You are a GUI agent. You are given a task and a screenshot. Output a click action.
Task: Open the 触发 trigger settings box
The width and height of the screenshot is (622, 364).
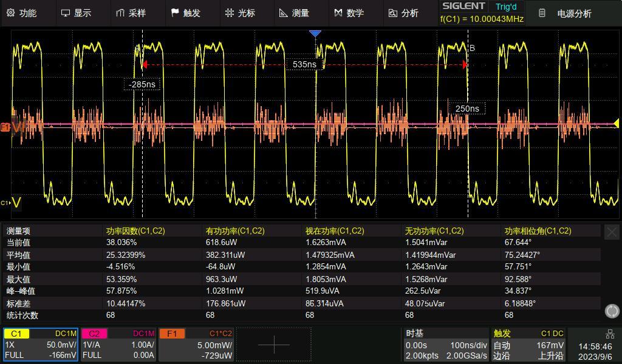coord(528,344)
